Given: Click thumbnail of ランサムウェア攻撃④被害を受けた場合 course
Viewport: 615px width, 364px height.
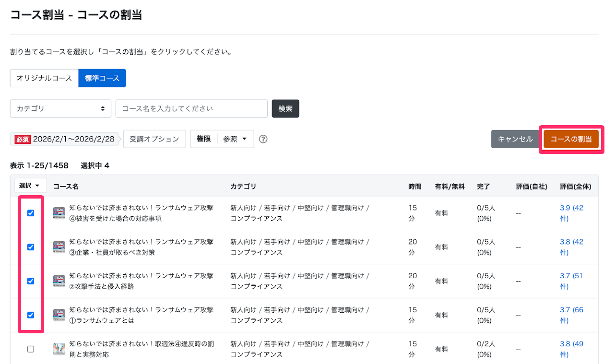Looking at the screenshot, I should click(x=59, y=213).
